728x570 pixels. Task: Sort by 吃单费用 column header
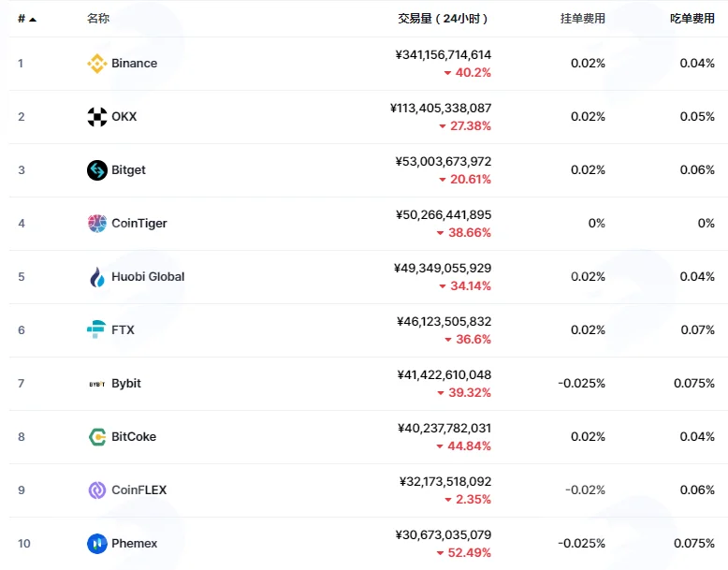[x=692, y=19]
